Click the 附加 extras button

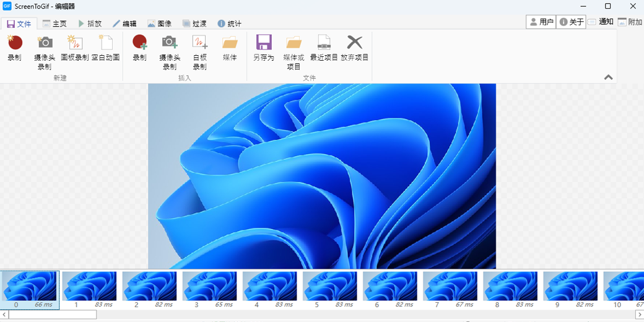630,22
